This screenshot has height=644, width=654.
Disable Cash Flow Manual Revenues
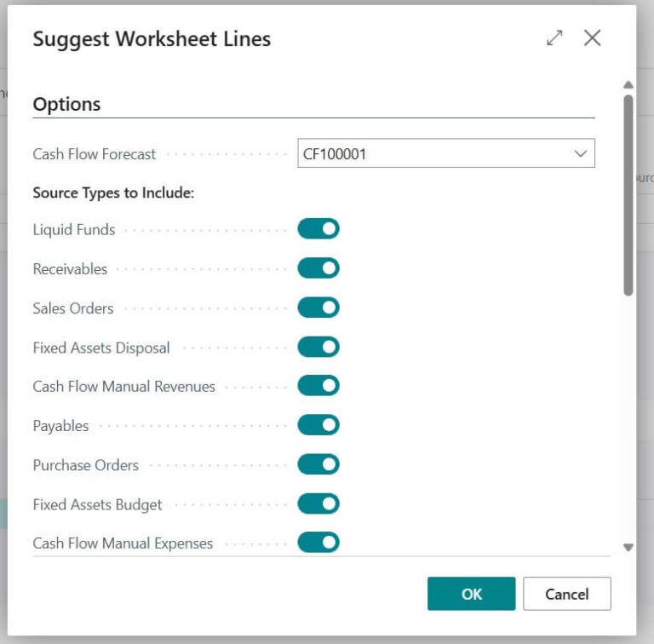coord(318,386)
